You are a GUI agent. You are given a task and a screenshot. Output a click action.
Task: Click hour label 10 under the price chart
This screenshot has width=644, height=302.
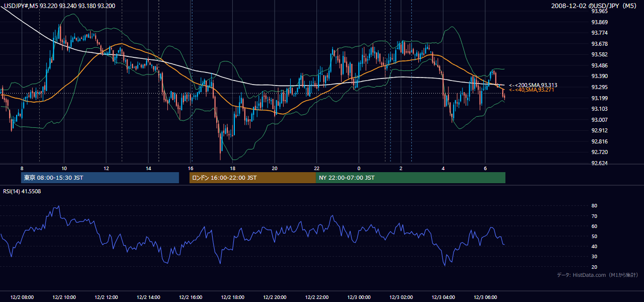(64, 168)
